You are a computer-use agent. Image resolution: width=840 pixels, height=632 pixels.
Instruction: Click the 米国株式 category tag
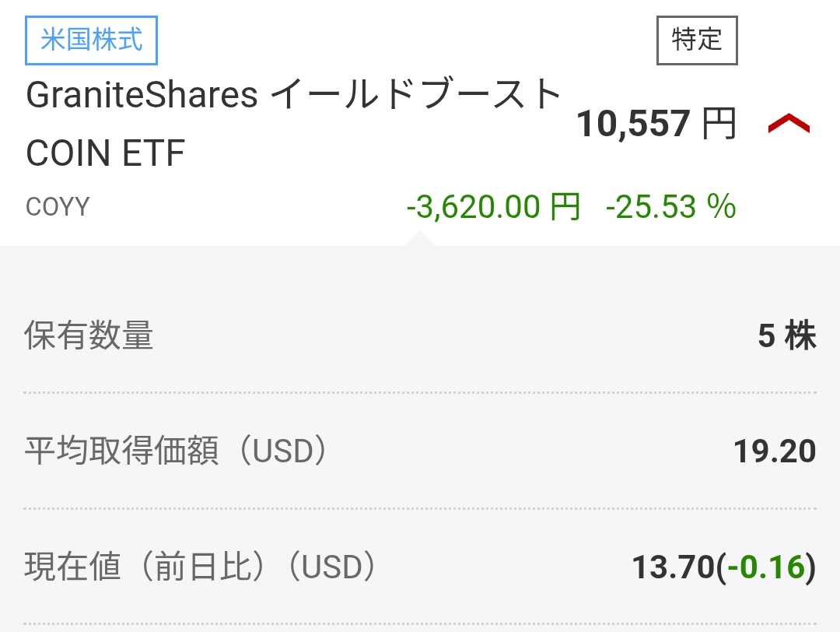click(x=92, y=40)
